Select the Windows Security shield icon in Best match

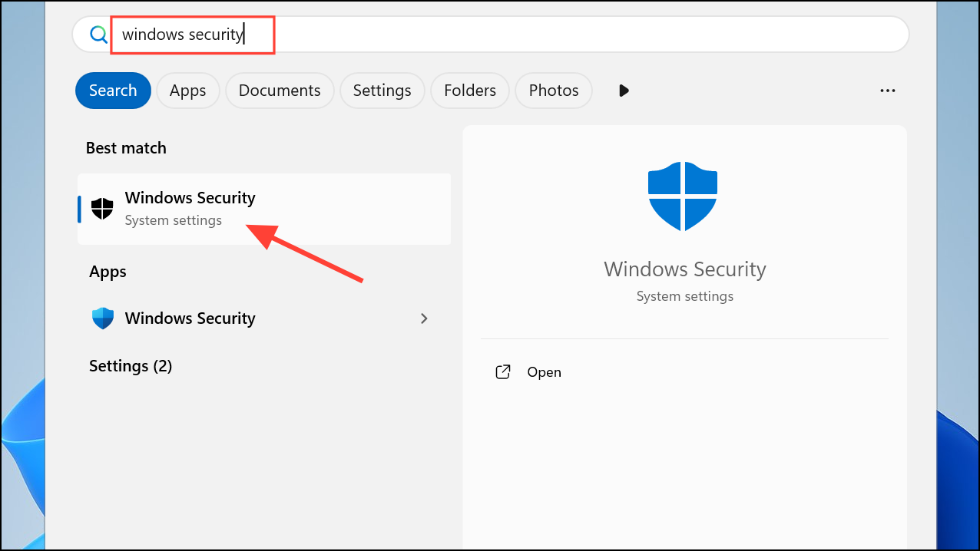[102, 208]
